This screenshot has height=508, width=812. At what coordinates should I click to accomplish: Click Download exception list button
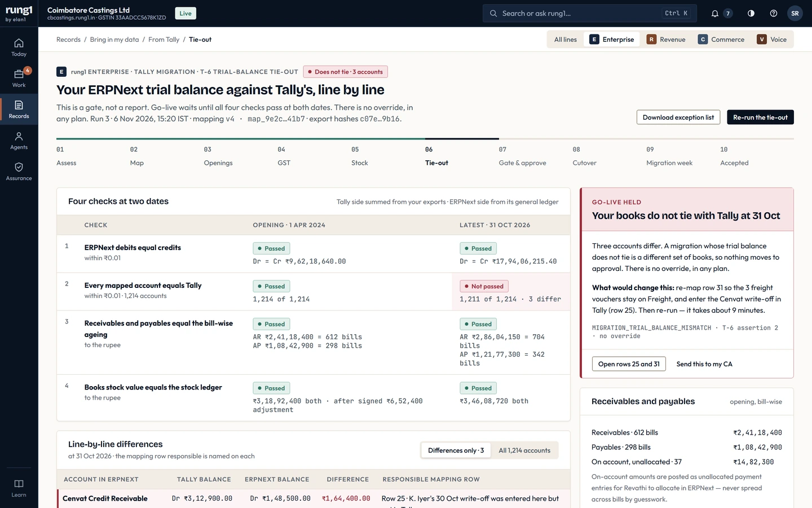pyautogui.click(x=678, y=117)
